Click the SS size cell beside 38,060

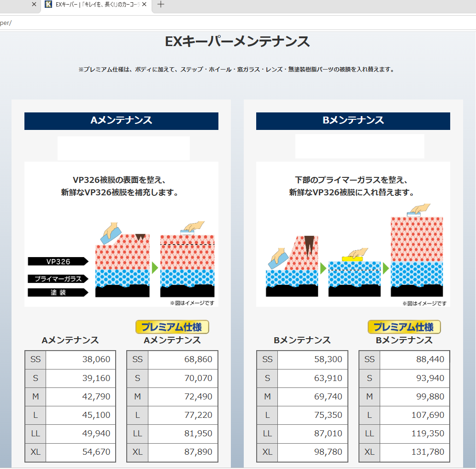click(35, 360)
